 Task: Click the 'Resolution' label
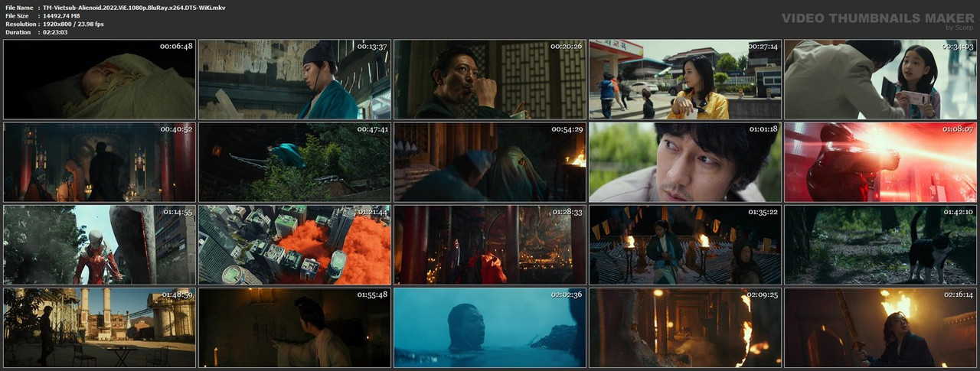(19, 24)
